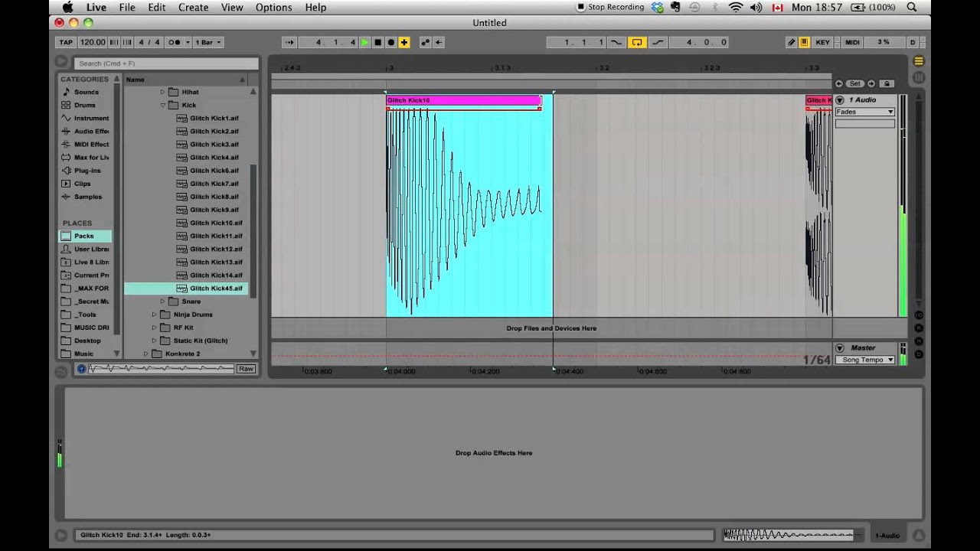
Task: Toggle the computer MIDI keyboard icon
Action: [805, 43]
